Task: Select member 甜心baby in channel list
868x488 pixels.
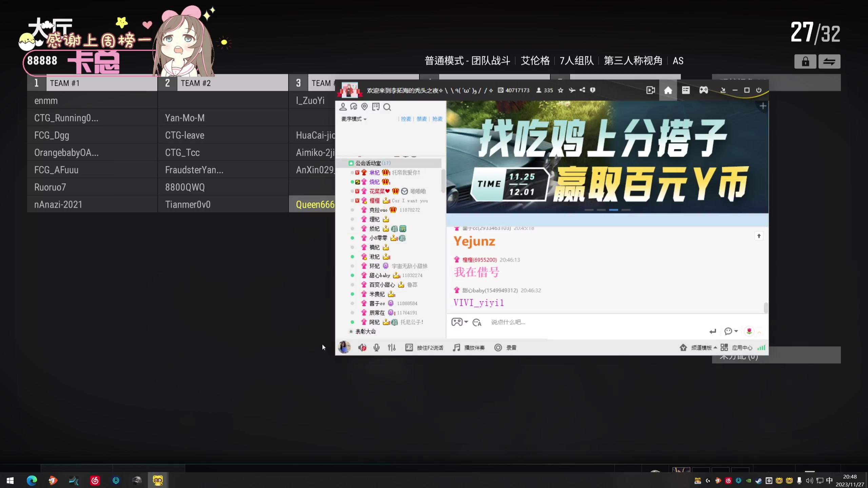Action: click(x=380, y=276)
